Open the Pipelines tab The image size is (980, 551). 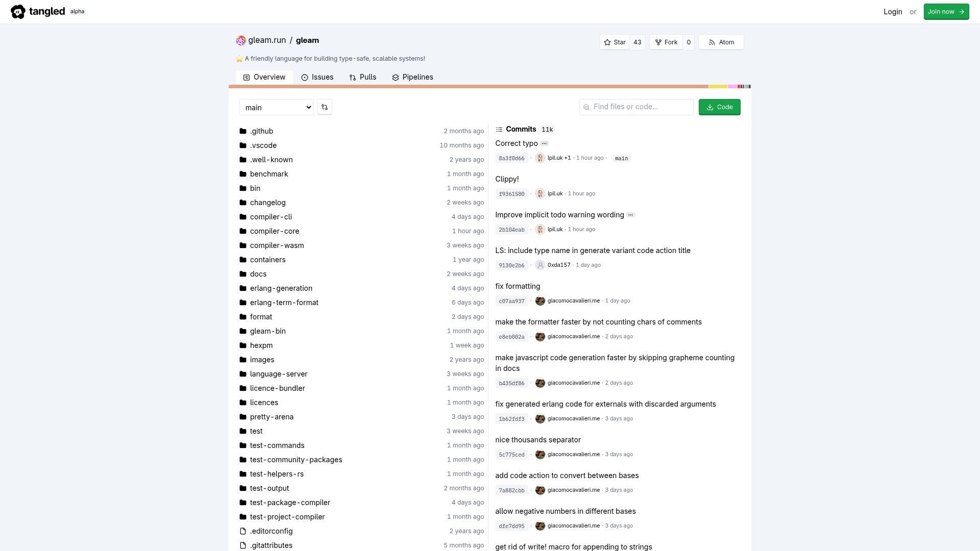click(412, 77)
